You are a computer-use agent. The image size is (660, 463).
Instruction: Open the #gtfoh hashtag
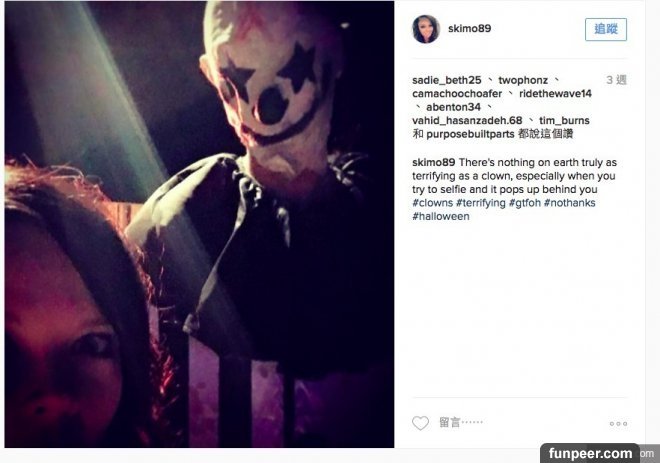pyautogui.click(x=524, y=202)
